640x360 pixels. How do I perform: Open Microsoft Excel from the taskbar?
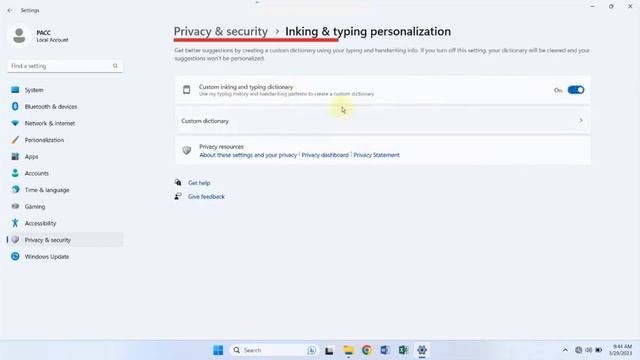tap(403, 350)
